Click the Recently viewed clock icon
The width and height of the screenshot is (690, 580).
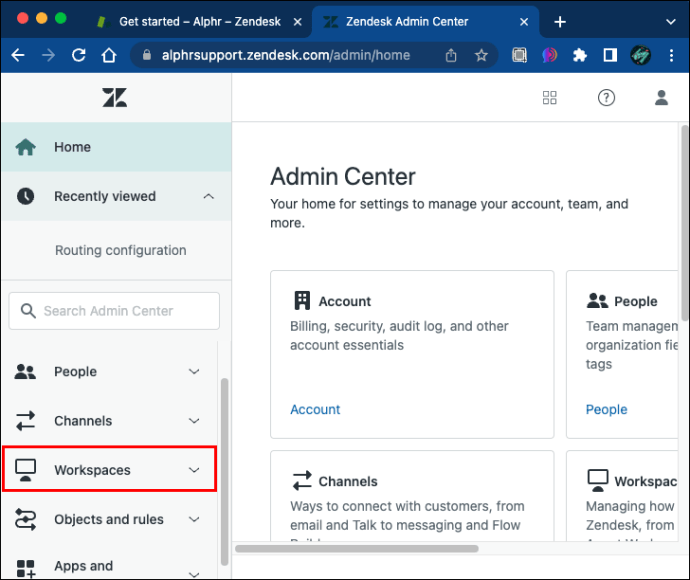tap(26, 196)
